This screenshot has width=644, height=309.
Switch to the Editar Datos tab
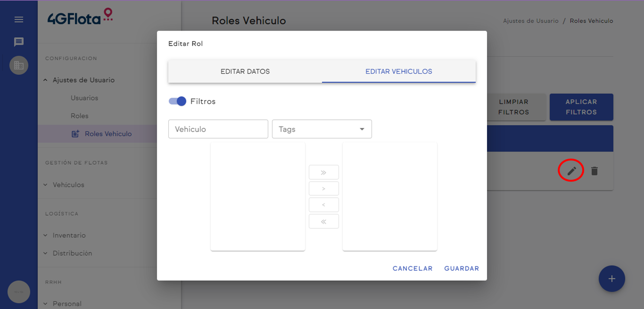point(245,72)
